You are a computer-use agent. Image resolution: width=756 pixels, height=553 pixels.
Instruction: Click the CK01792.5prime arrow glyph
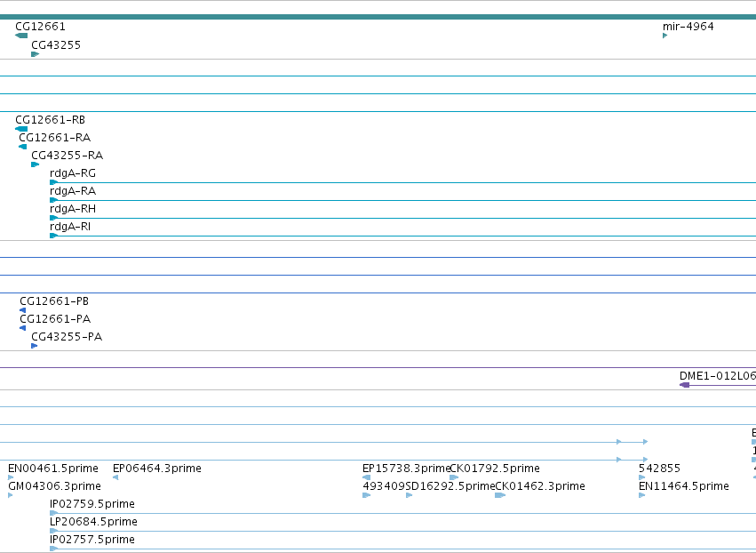[454, 477]
